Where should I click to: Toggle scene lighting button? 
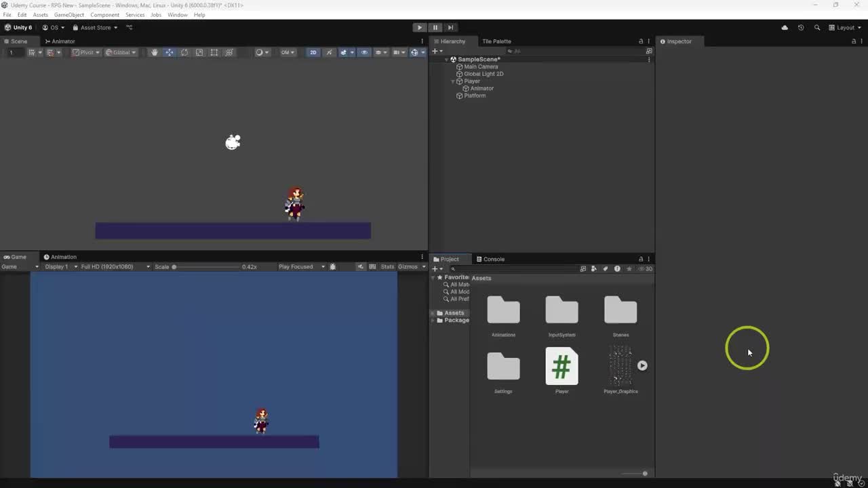click(329, 52)
